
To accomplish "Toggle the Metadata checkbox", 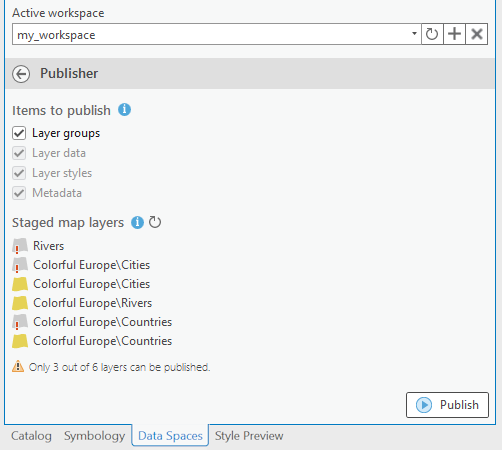I will pyautogui.click(x=19, y=193).
